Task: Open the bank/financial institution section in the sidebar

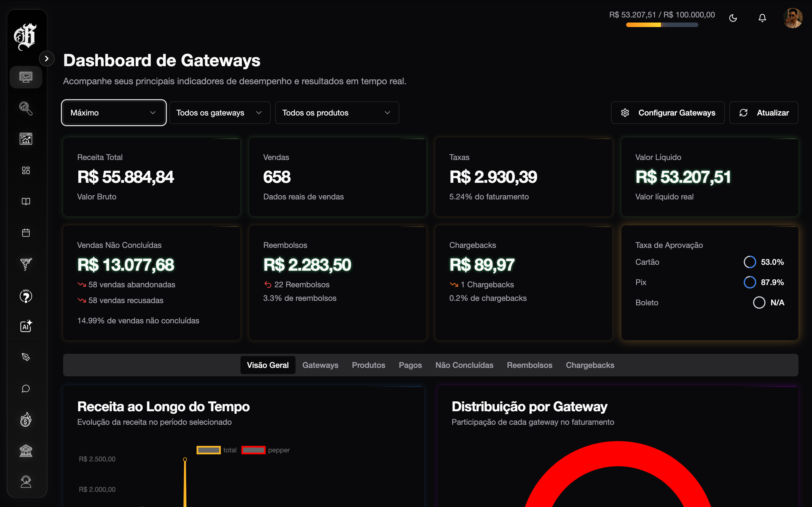Action: 26,451
